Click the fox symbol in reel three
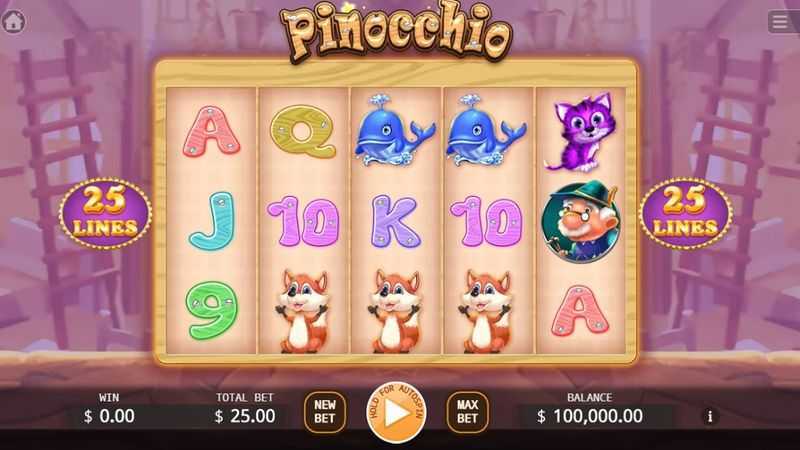800x450 pixels. click(395, 311)
